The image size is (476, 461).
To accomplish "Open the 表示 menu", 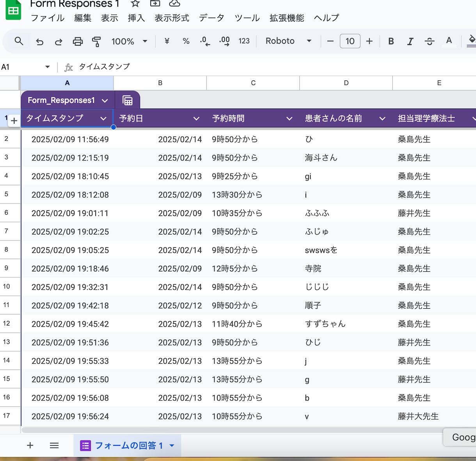I will pos(110,18).
